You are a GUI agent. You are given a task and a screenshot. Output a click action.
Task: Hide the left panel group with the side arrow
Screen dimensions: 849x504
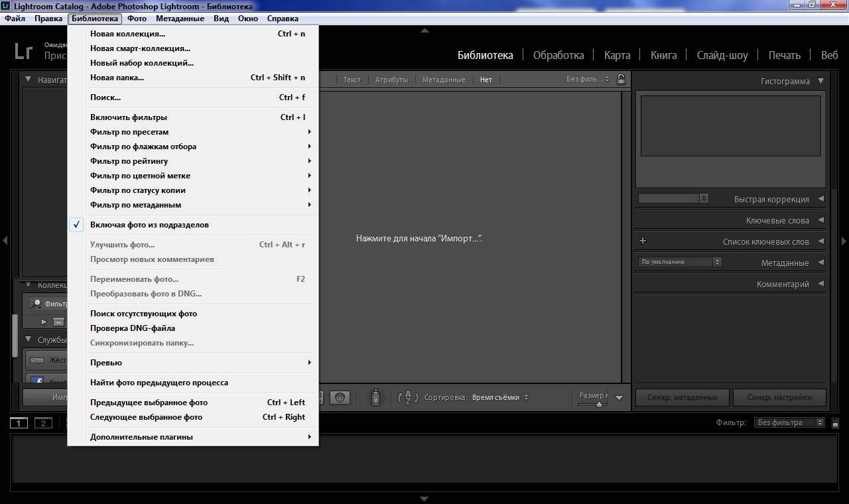(x=5, y=241)
